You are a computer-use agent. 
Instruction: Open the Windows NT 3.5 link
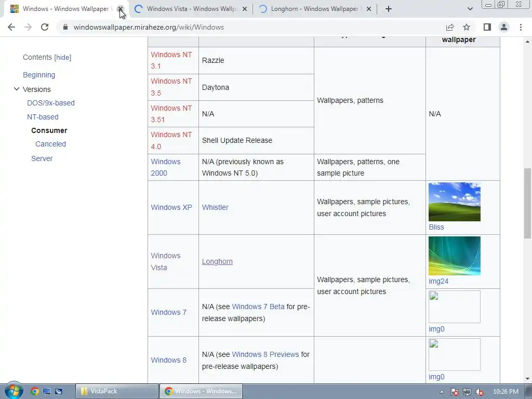[x=171, y=87]
